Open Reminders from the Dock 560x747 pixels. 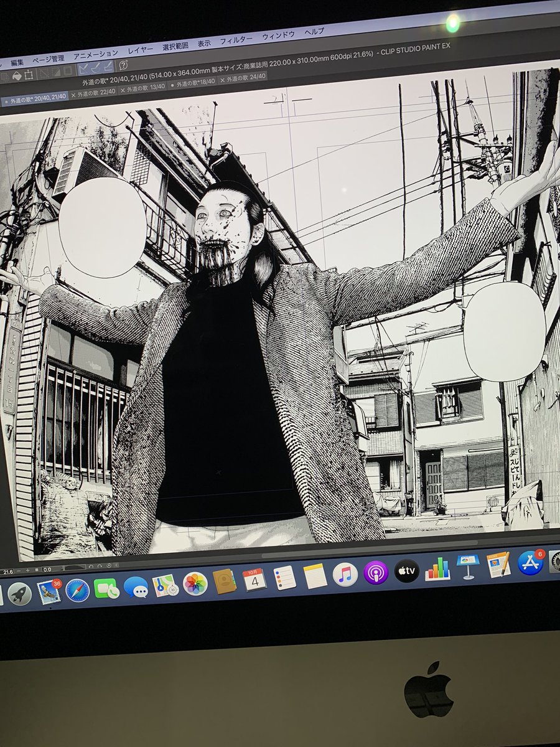[284, 578]
